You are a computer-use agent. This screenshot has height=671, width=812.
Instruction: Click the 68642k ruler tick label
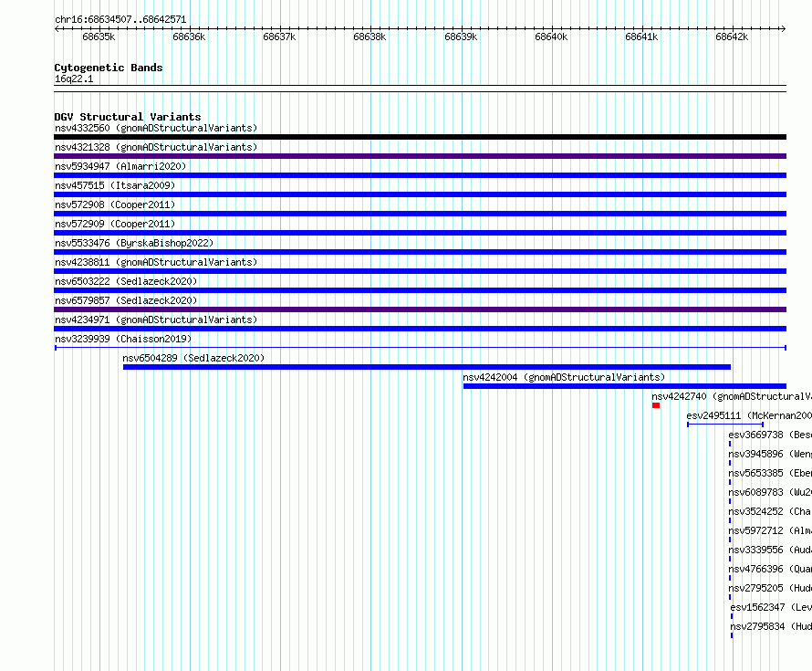[x=731, y=37]
